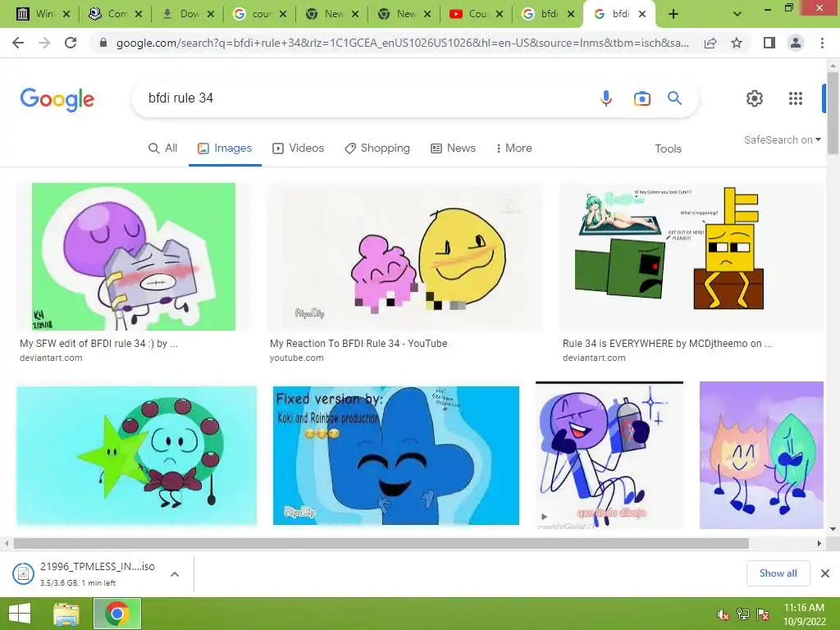Image resolution: width=840 pixels, height=630 pixels.
Task: Click the browser back arrow
Action: point(18,43)
